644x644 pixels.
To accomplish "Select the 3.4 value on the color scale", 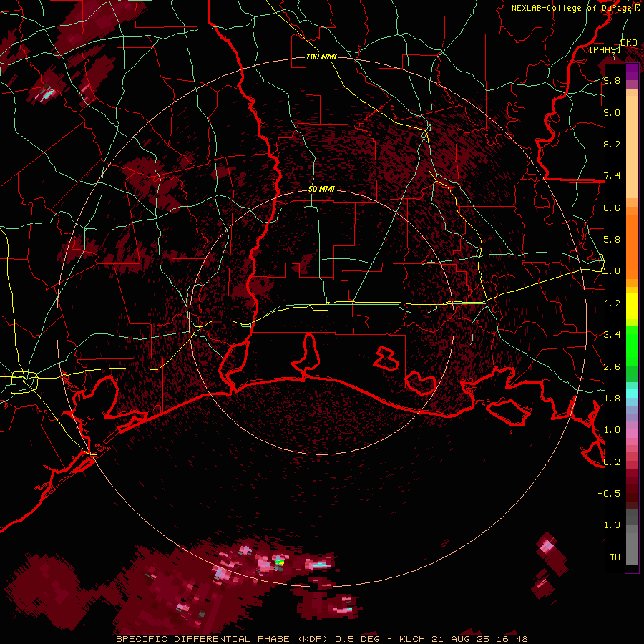I will pos(612,334).
